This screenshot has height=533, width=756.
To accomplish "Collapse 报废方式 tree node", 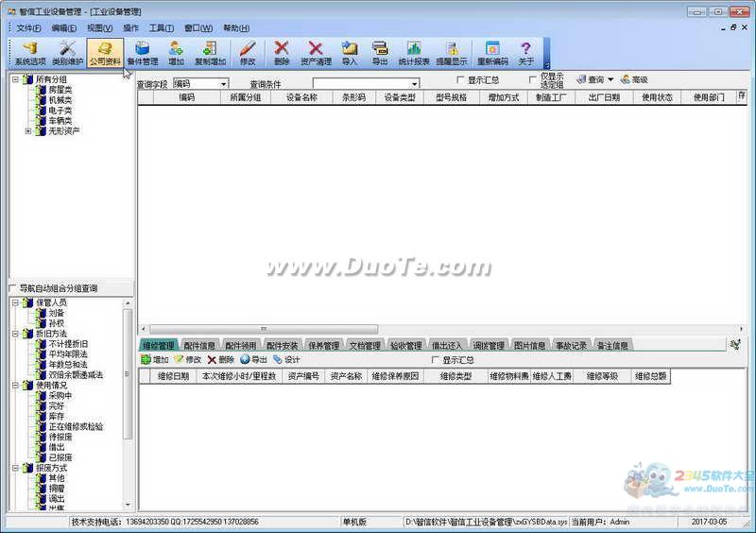I will [x=15, y=468].
